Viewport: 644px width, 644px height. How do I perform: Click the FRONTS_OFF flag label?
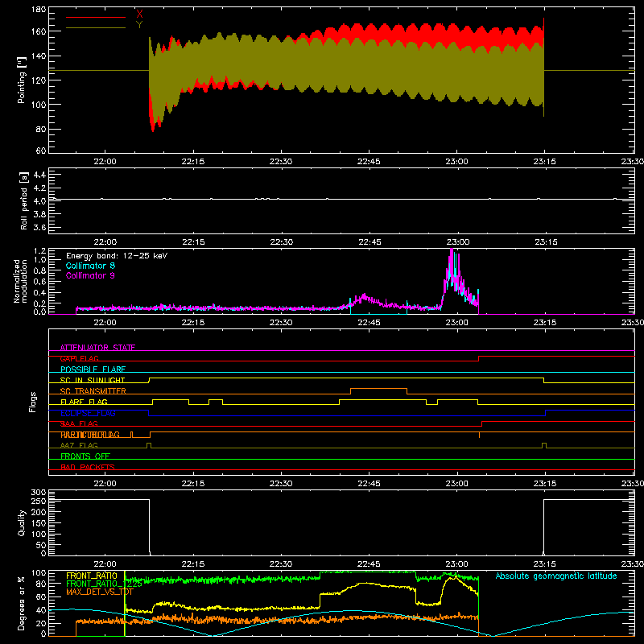pyautogui.click(x=85, y=456)
